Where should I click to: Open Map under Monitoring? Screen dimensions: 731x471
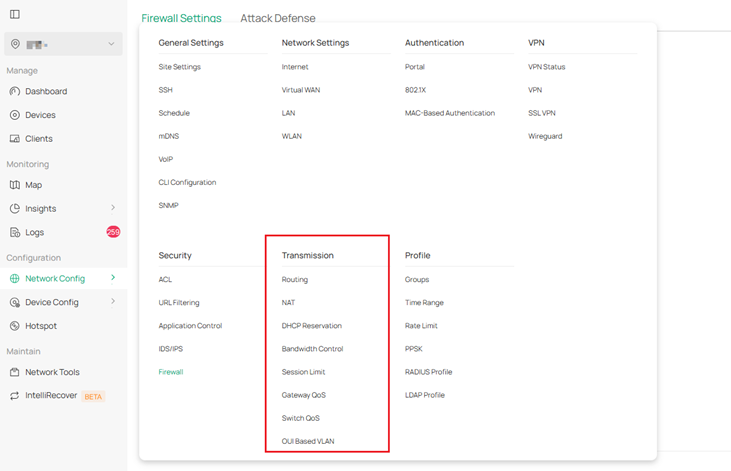click(34, 185)
